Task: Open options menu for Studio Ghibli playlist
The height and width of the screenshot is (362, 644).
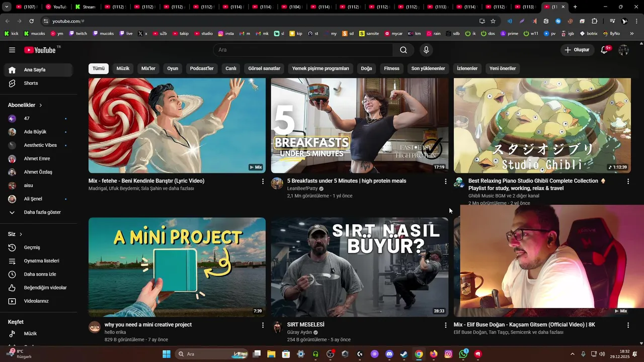Action: [628, 181]
